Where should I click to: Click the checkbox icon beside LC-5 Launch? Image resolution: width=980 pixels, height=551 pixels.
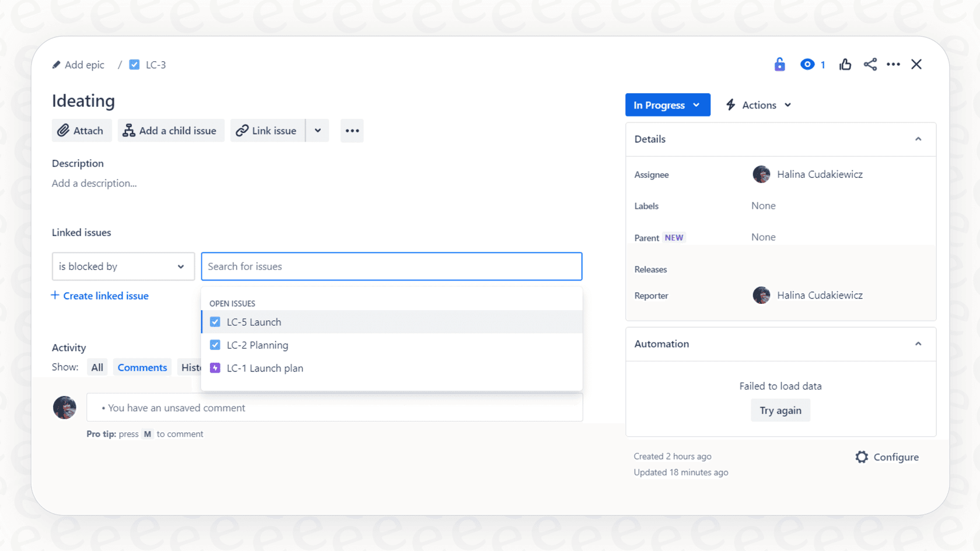click(x=215, y=322)
